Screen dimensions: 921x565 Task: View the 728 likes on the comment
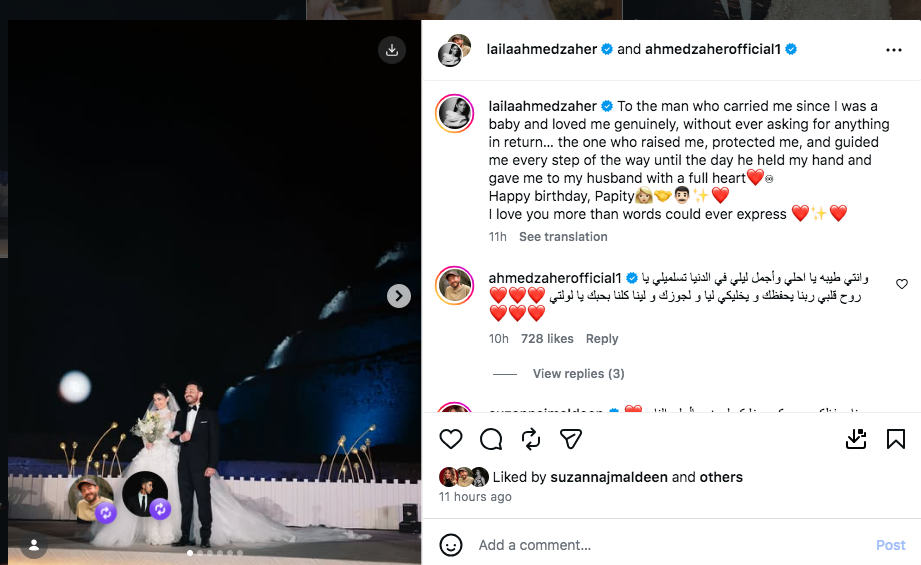click(547, 339)
